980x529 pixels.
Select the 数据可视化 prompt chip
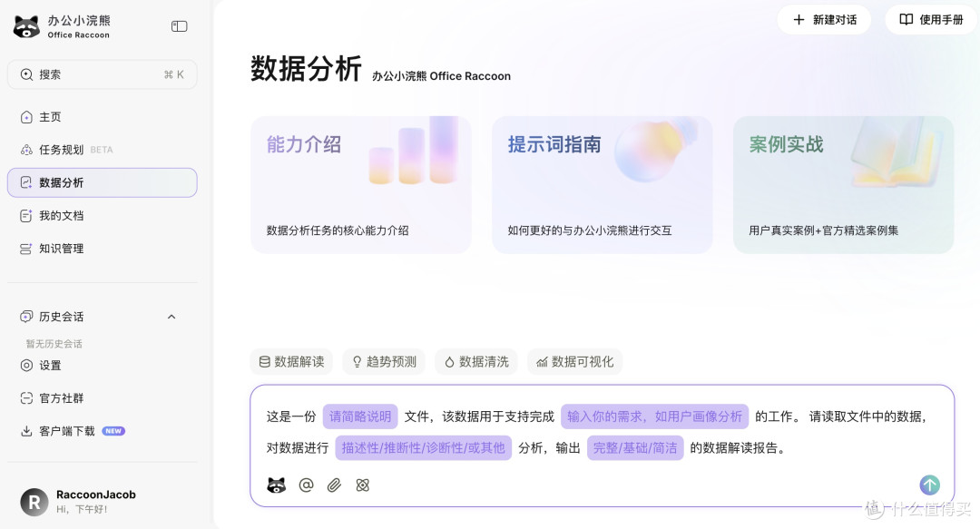point(575,361)
